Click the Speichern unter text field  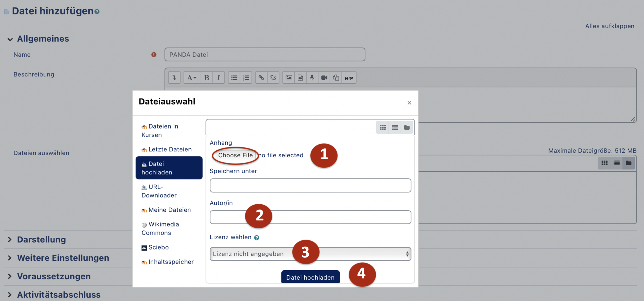310,186
